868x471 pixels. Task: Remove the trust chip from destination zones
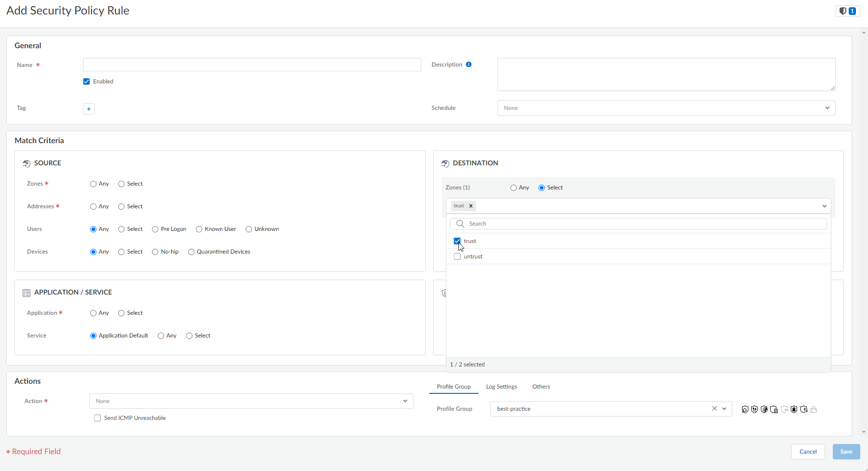point(471,206)
